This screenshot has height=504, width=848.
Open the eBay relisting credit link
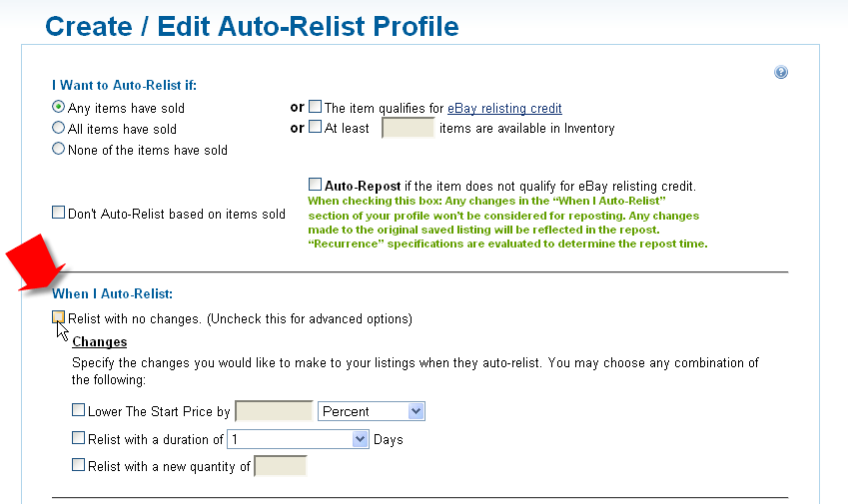click(504, 109)
